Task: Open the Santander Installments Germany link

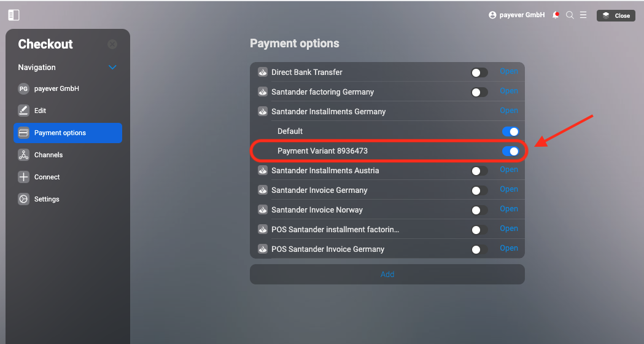Action: tap(509, 111)
